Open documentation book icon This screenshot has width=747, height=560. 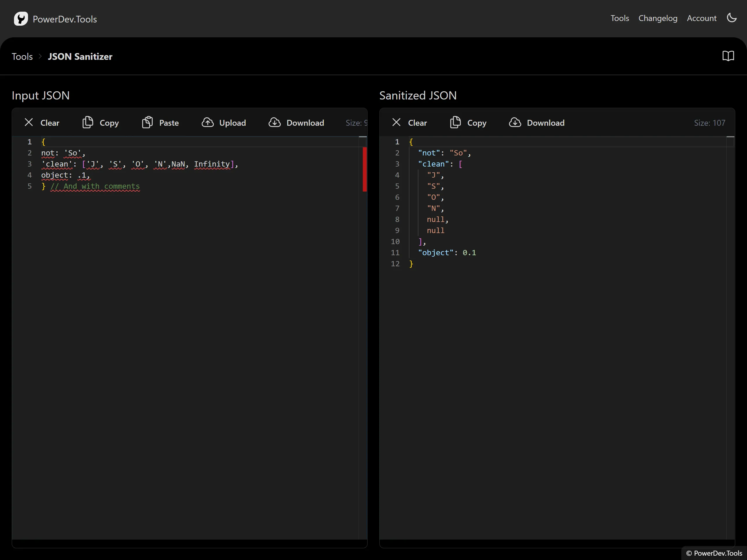tap(728, 56)
